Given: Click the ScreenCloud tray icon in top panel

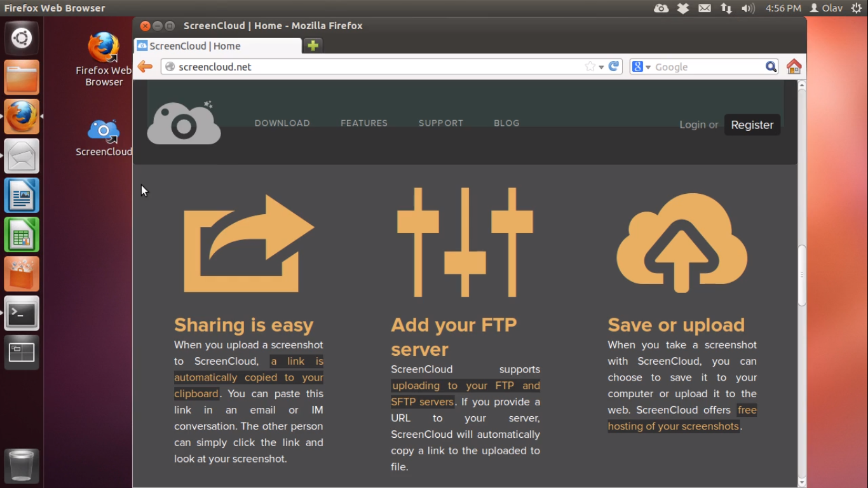Looking at the screenshot, I should pyautogui.click(x=661, y=8).
